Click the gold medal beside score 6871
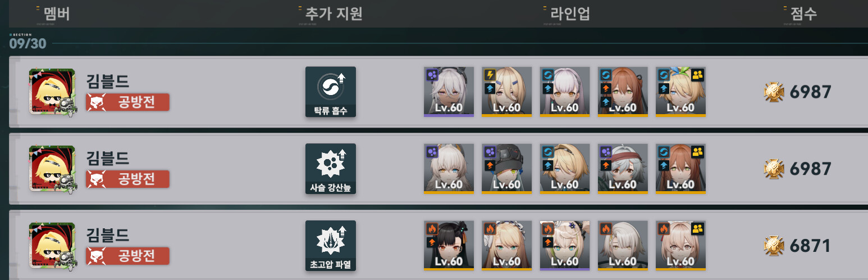This screenshot has width=868, height=280. click(x=774, y=246)
